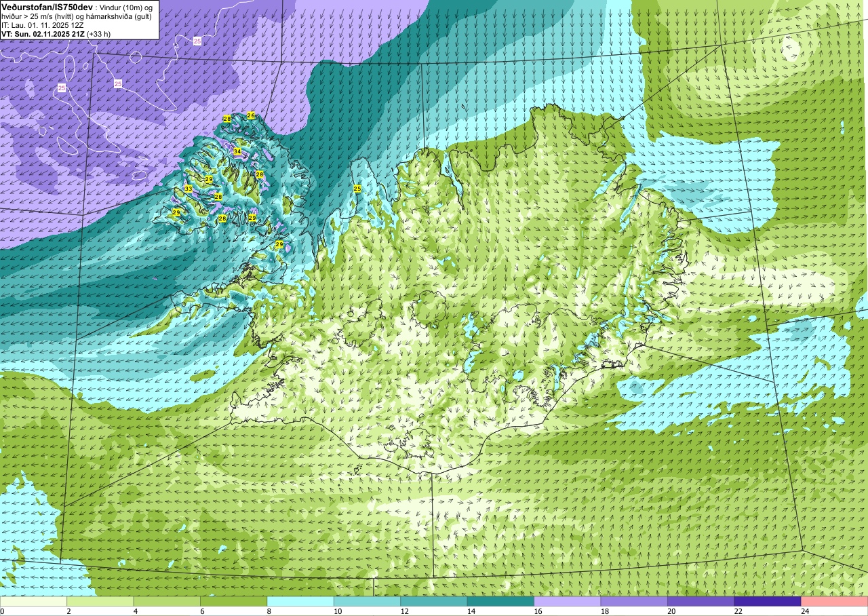Click the legend scale number '2'
The image size is (868, 616).
(67, 611)
